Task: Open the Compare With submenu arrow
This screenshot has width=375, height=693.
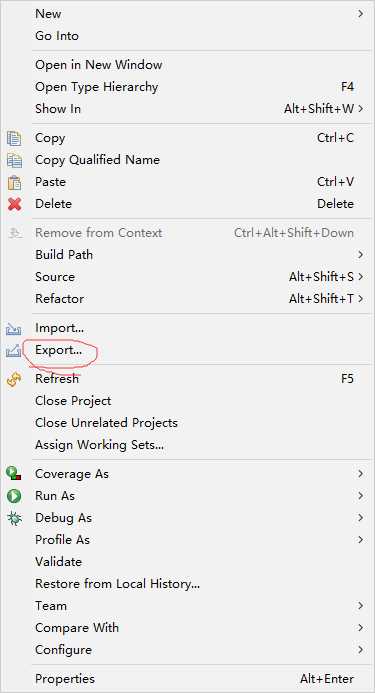Action: pos(360,628)
